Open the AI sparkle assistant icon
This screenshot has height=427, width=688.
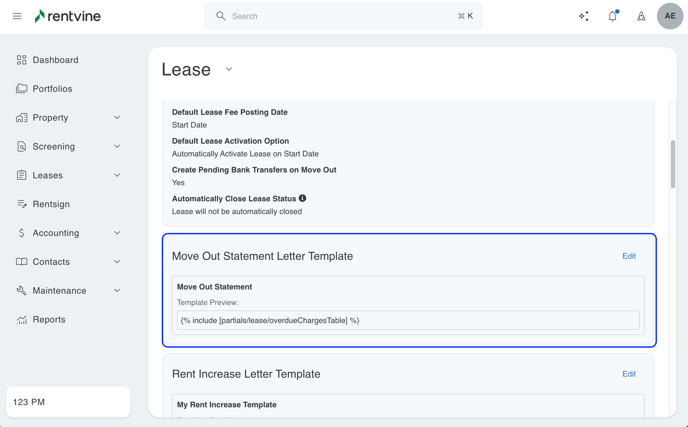point(584,16)
